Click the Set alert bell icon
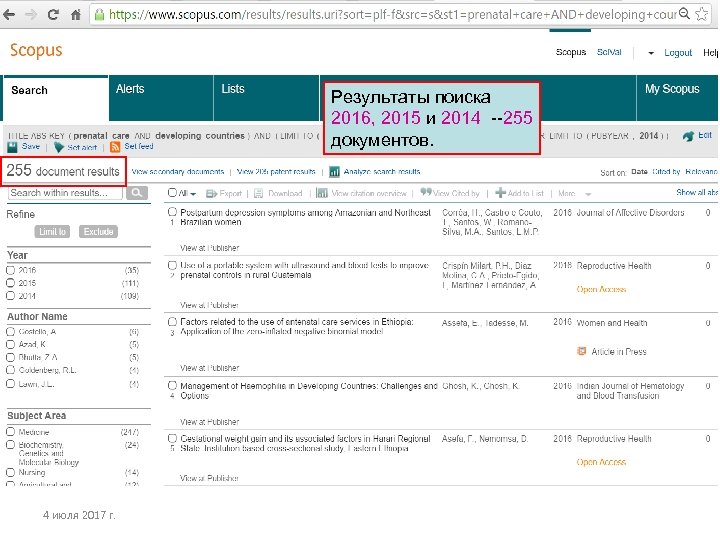Image resolution: width=720 pixels, height=540 pixels. tap(59, 147)
